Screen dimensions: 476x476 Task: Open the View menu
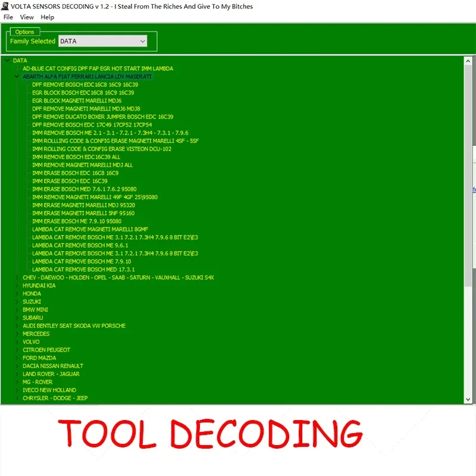coord(27,17)
